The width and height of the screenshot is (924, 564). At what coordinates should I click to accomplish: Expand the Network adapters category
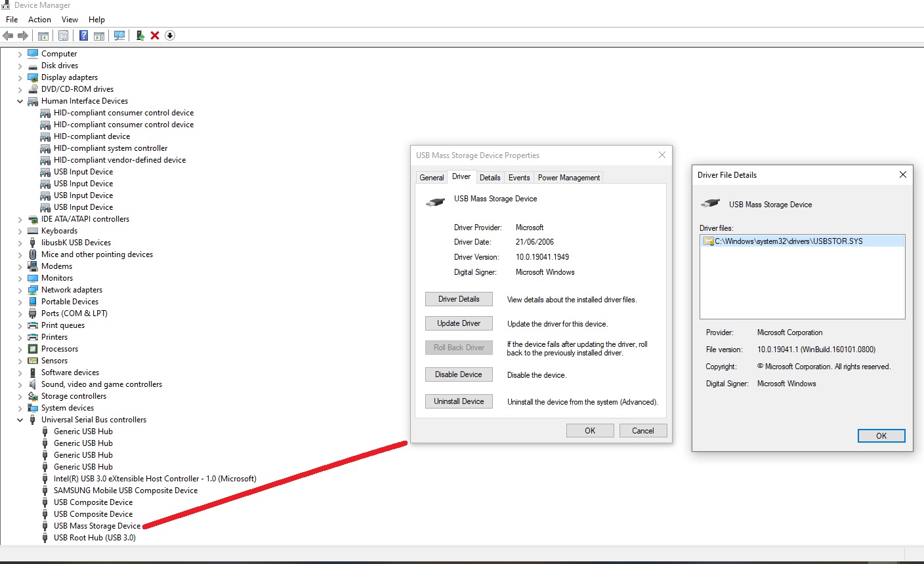coord(20,290)
